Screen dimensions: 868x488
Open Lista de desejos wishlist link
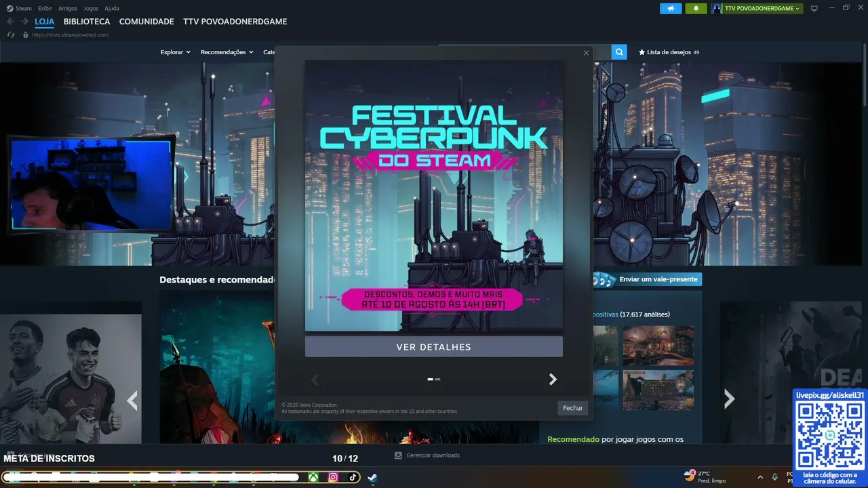(669, 52)
